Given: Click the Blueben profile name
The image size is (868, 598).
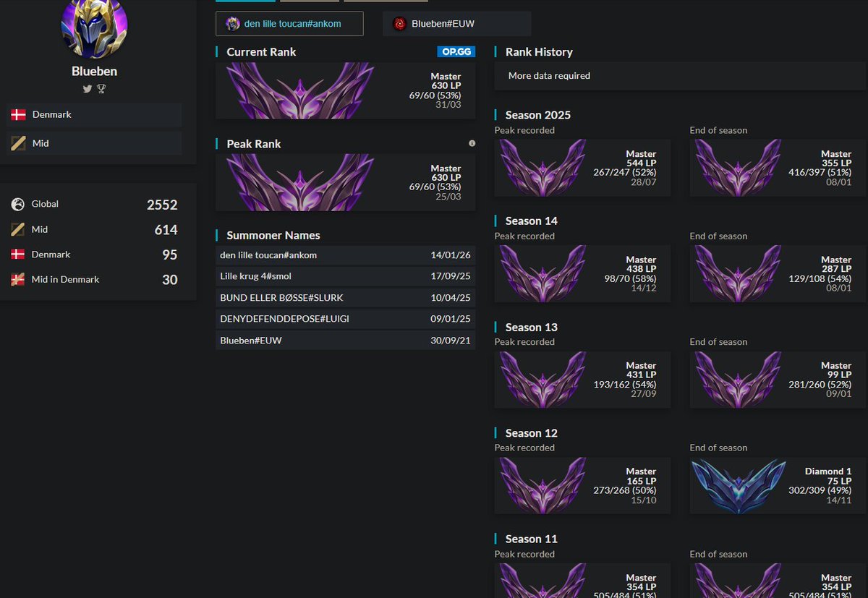Looking at the screenshot, I should 94,71.
